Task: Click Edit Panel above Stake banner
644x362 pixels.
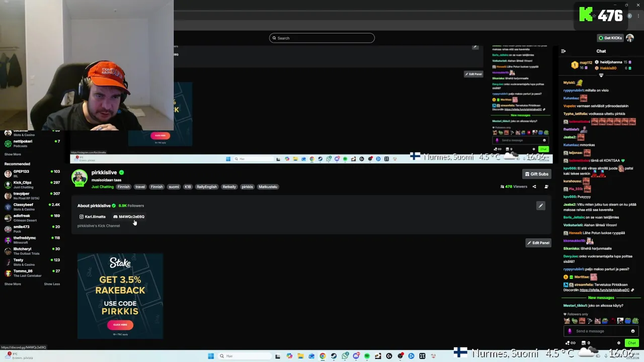Action: pyautogui.click(x=538, y=243)
